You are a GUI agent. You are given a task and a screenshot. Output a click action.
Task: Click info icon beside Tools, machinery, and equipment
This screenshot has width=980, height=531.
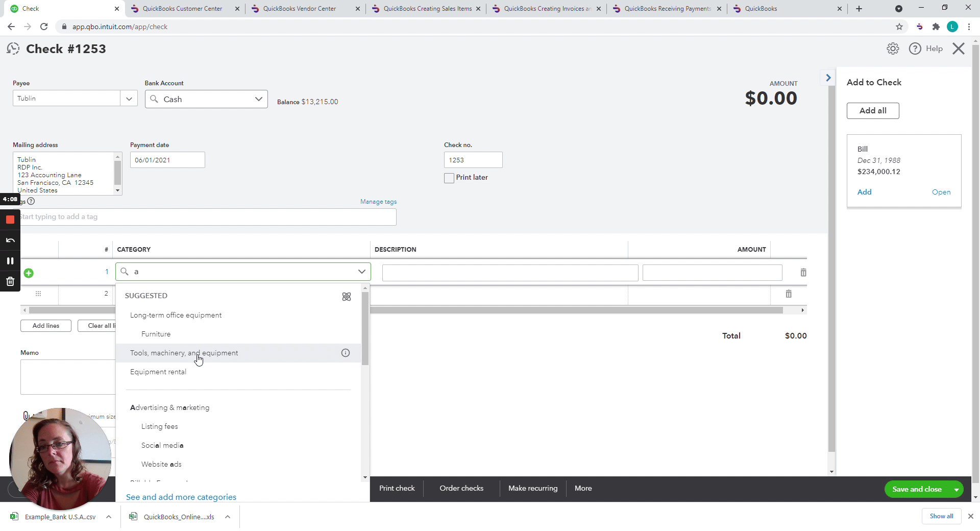346,353
